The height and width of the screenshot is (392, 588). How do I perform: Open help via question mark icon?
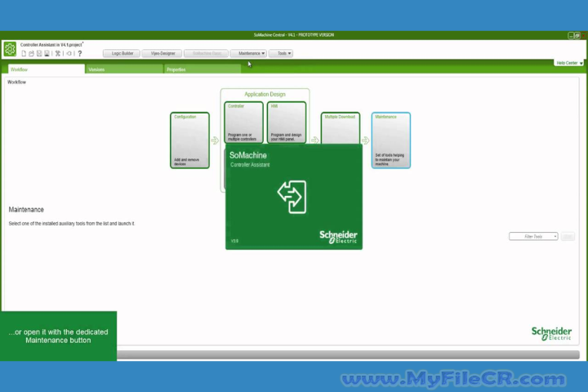pos(79,54)
